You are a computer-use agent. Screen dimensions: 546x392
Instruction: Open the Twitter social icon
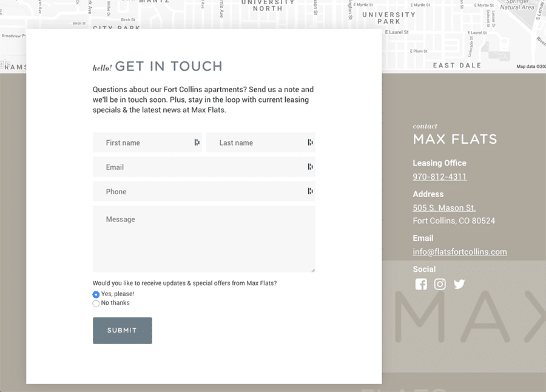click(x=459, y=284)
